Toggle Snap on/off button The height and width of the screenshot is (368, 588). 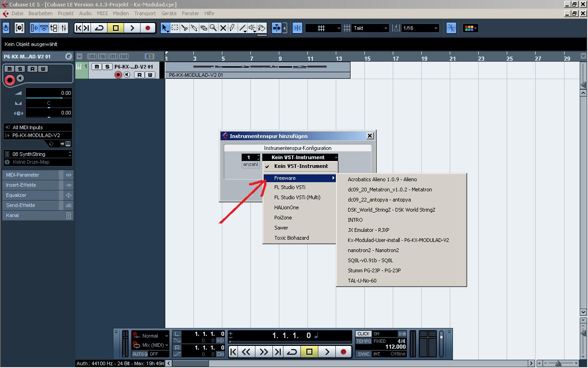297,28
